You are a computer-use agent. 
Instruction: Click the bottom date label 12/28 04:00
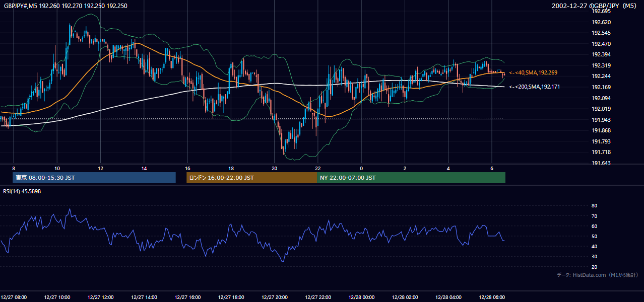(448, 297)
